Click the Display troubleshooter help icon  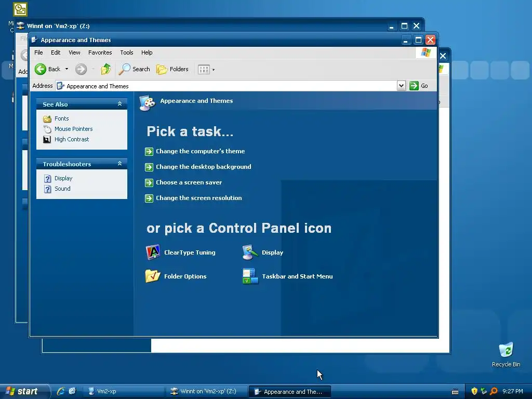click(47, 179)
